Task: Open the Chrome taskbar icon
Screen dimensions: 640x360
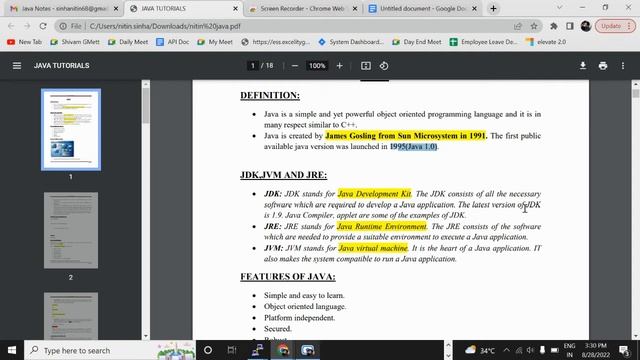Action: [x=283, y=350]
